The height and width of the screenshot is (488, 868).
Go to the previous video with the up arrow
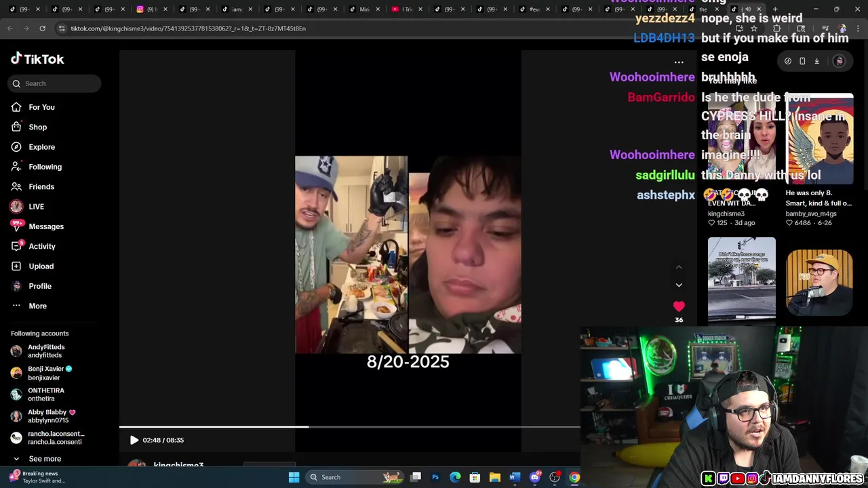click(679, 267)
